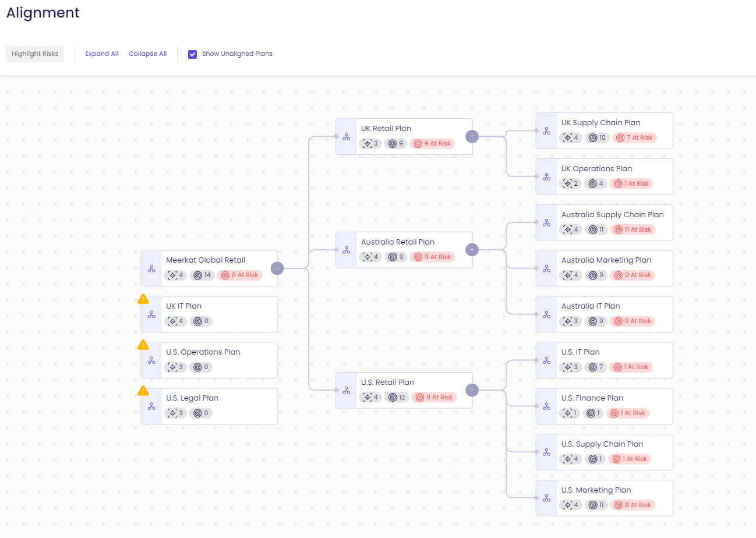The image size is (756, 538).
Task: Open the 1 At Risk badge on U.S. Finance Plan
Action: point(628,413)
